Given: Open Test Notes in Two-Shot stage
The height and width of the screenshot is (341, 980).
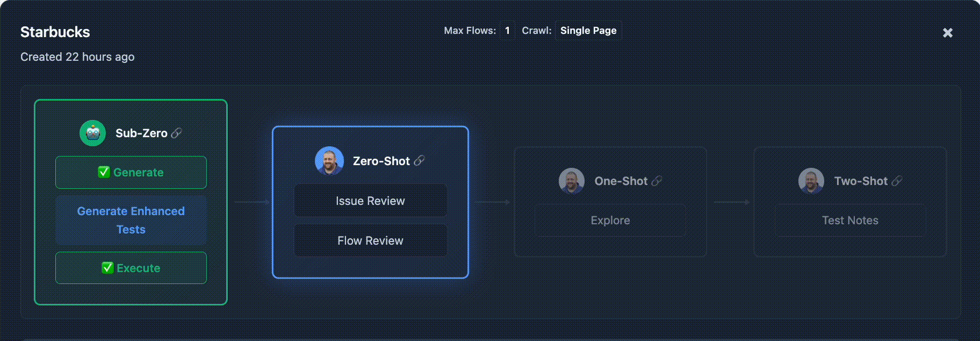Looking at the screenshot, I should point(850,220).
